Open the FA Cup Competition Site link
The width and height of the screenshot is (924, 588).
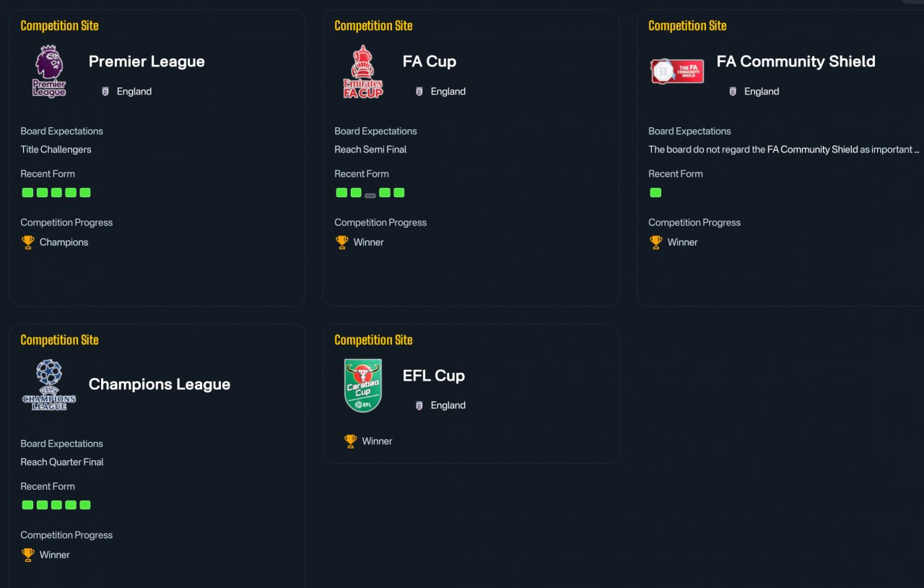(x=373, y=25)
